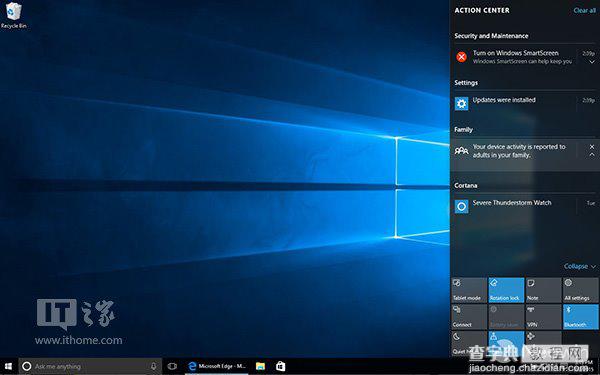Open the VPN quick action

pyautogui.click(x=543, y=317)
